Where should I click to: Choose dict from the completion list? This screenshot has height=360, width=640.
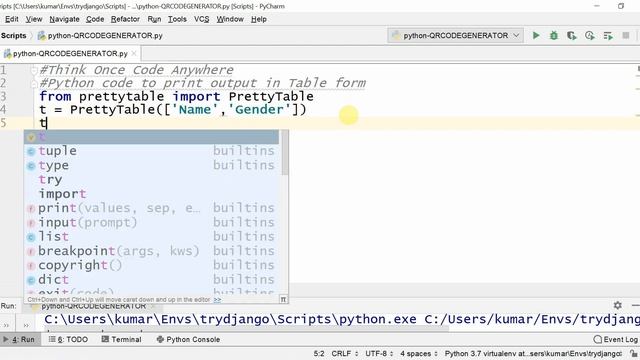[x=151, y=280]
